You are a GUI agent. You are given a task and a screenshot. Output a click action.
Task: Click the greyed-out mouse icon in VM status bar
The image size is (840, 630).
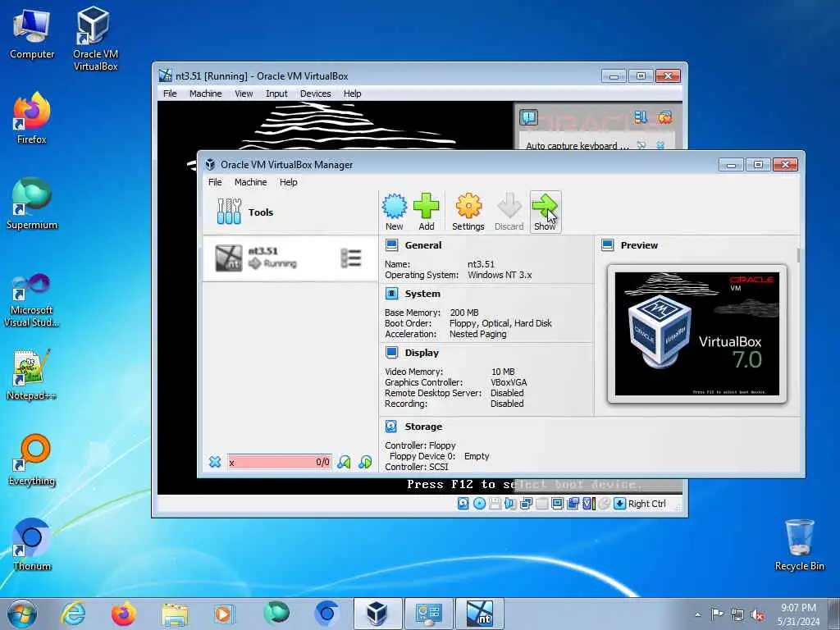[605, 504]
